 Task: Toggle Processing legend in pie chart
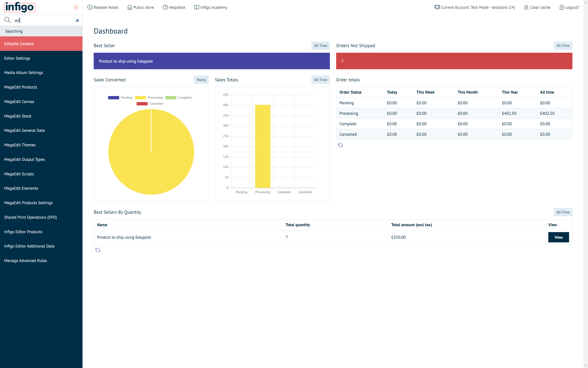pos(149,98)
